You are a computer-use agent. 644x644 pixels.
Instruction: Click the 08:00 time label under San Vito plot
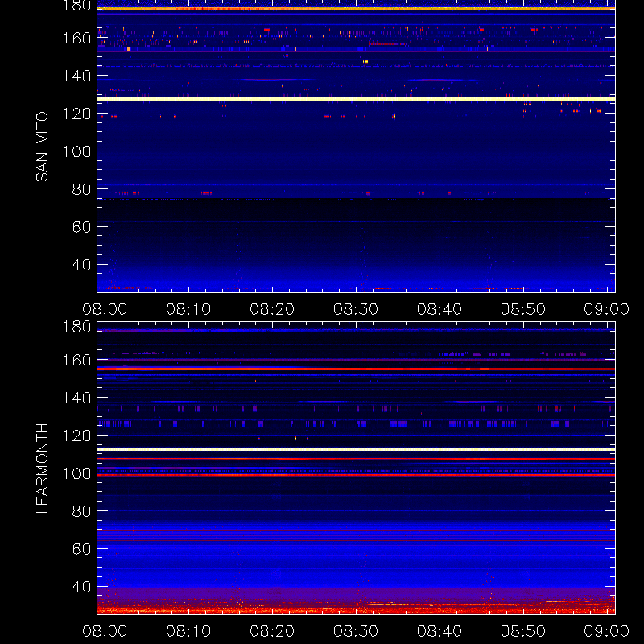(x=105, y=309)
